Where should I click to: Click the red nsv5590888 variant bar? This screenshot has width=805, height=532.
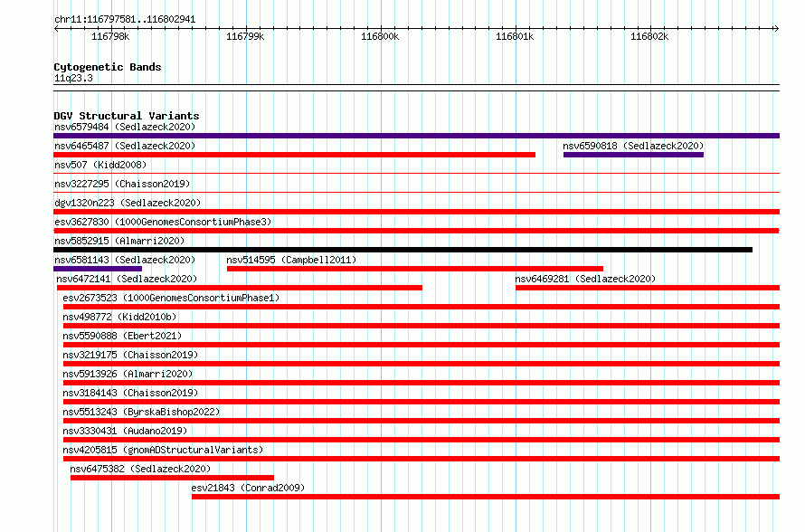(x=421, y=345)
